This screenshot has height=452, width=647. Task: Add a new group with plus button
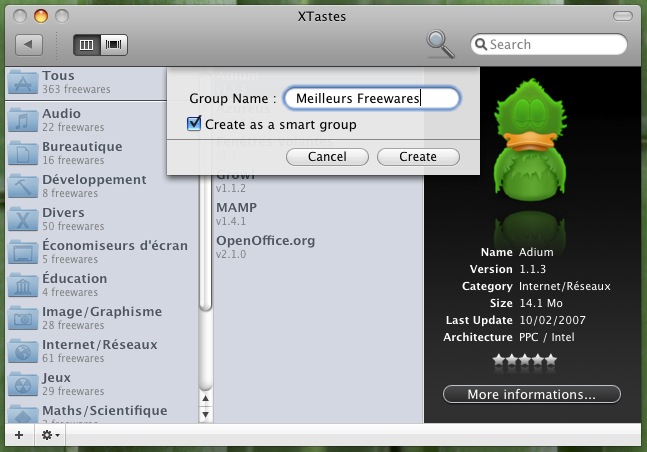click(x=19, y=435)
